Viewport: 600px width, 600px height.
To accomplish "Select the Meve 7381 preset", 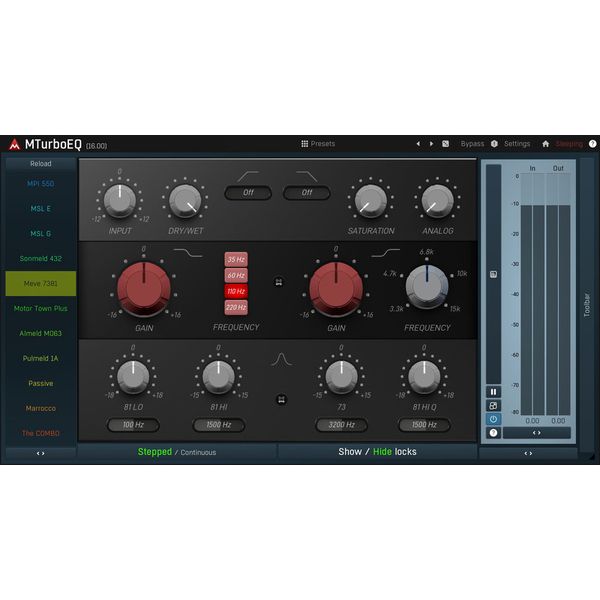I will click(x=41, y=284).
